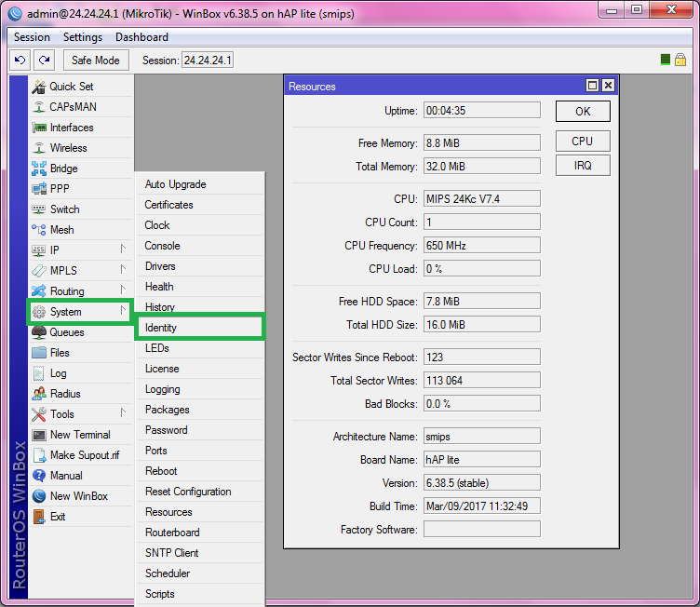
Task: Select Auto Upgrade in System submenu
Action: [199, 184]
